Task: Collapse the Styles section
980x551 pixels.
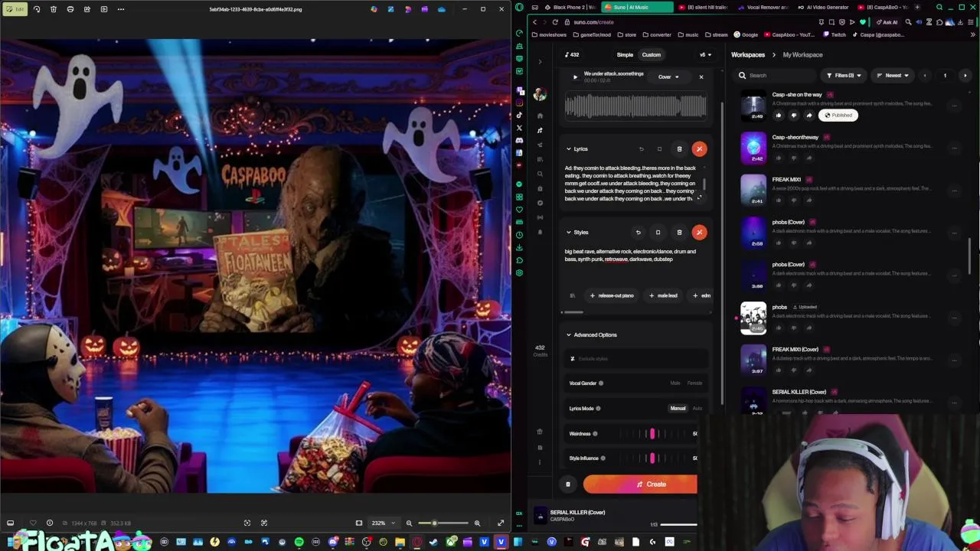Action: [569, 233]
